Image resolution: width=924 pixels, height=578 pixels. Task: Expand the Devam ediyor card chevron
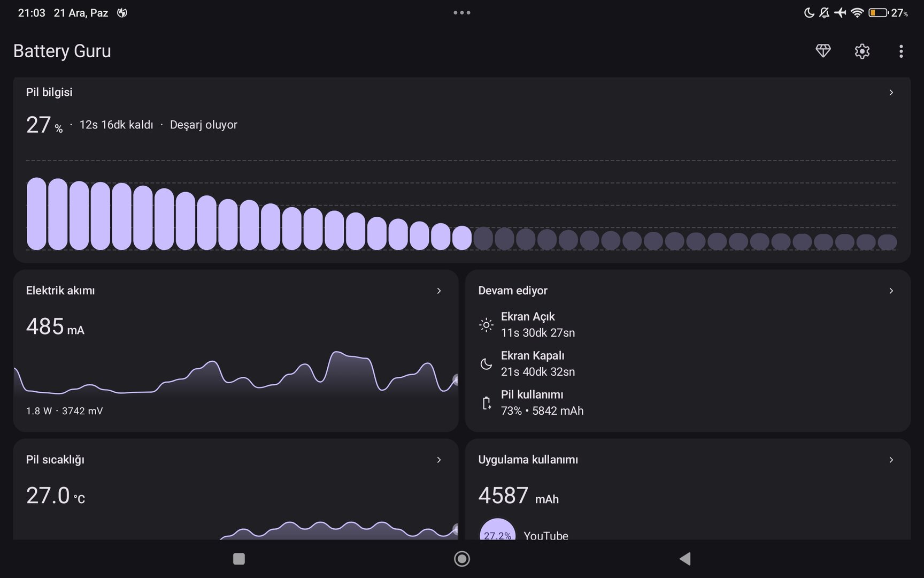891,291
